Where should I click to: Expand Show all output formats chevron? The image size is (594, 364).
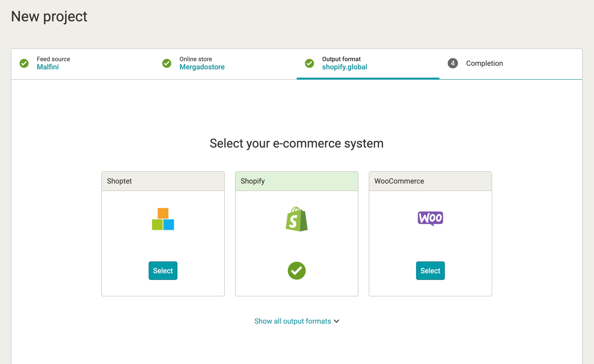coord(337,321)
